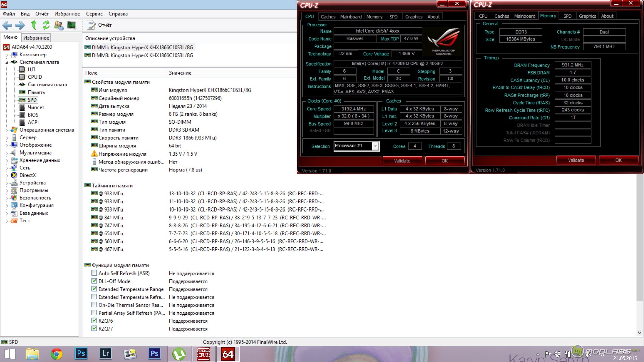Select BIOS item in the tree
This screenshot has height=362, width=644.
coord(33,115)
